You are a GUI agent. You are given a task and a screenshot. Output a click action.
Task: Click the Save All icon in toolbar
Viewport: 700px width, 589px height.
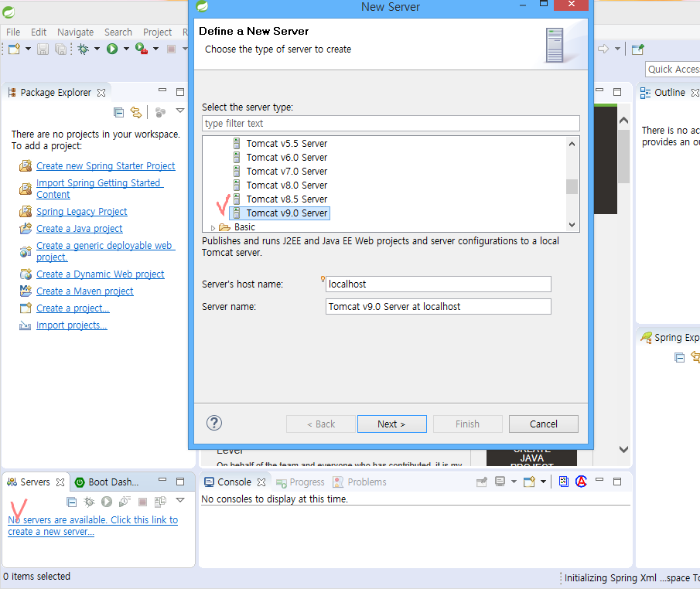pos(60,49)
